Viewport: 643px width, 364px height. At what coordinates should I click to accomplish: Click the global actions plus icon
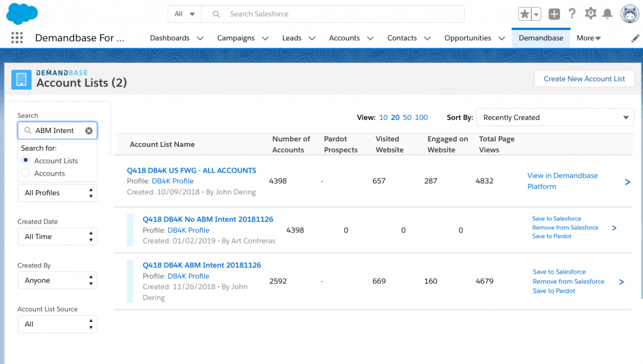tap(554, 14)
